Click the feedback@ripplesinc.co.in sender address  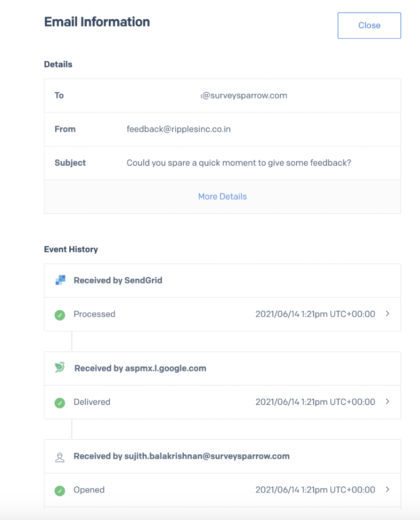pos(179,129)
